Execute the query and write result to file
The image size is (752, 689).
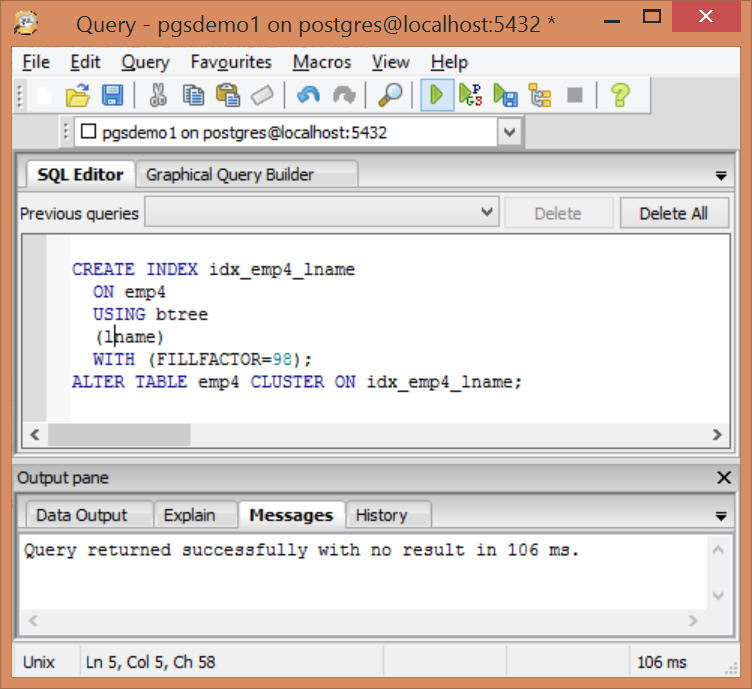505,95
